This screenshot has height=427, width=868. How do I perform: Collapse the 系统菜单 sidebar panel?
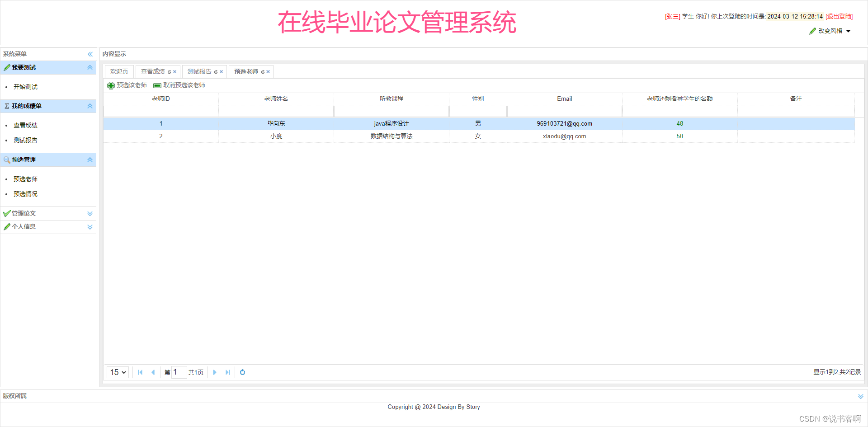90,54
